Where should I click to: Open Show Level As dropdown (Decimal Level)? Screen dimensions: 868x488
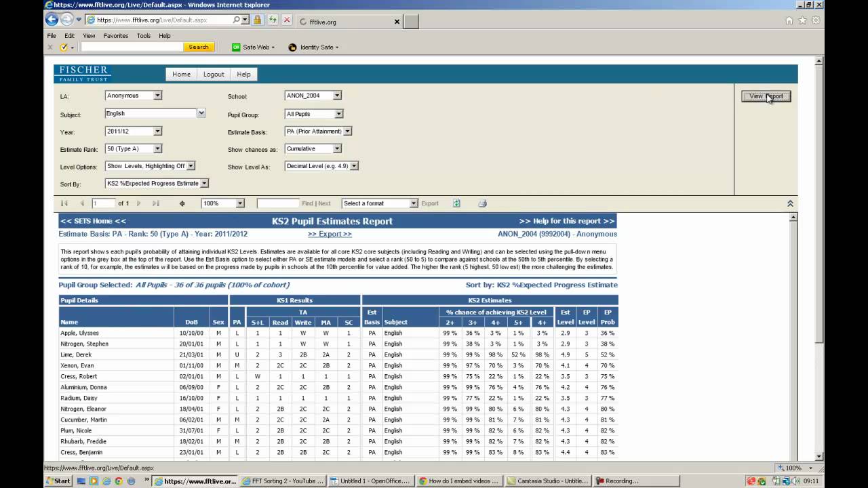[x=321, y=166]
